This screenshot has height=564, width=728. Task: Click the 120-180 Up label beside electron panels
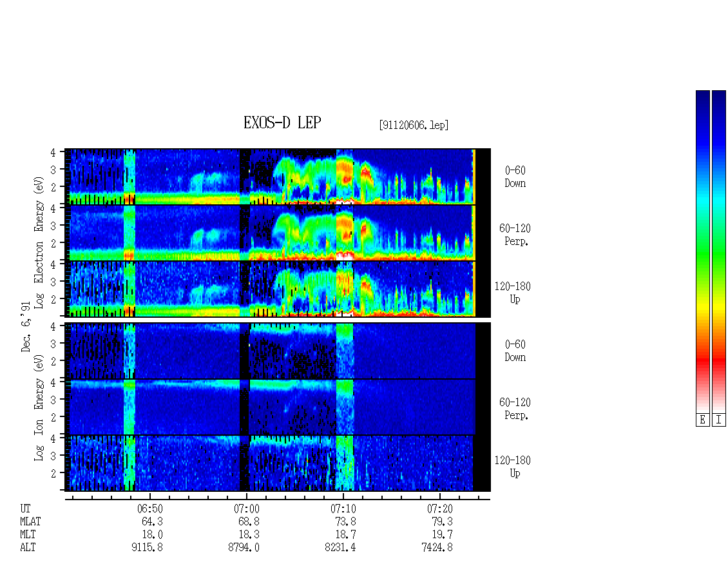click(512, 293)
